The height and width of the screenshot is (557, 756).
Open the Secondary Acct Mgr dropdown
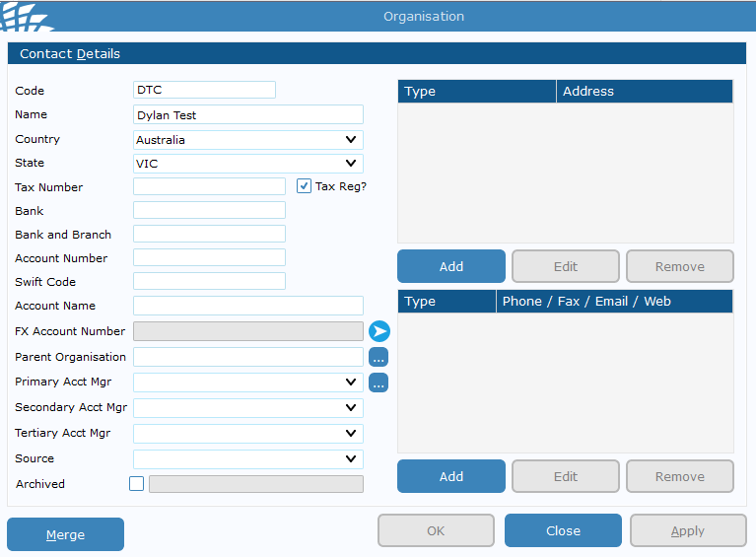tap(248, 408)
